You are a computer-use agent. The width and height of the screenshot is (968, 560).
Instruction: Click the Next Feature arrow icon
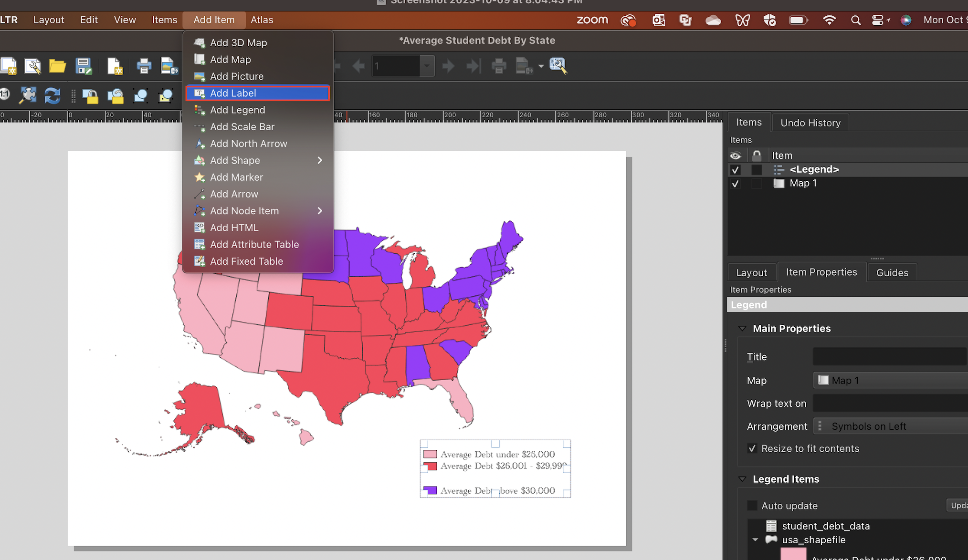pyautogui.click(x=448, y=66)
